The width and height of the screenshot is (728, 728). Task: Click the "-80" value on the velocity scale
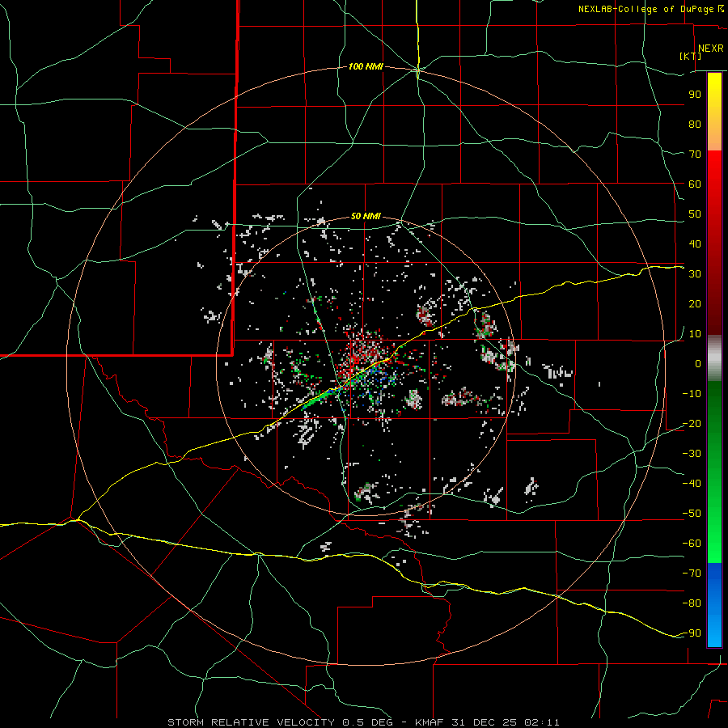pyautogui.click(x=692, y=603)
